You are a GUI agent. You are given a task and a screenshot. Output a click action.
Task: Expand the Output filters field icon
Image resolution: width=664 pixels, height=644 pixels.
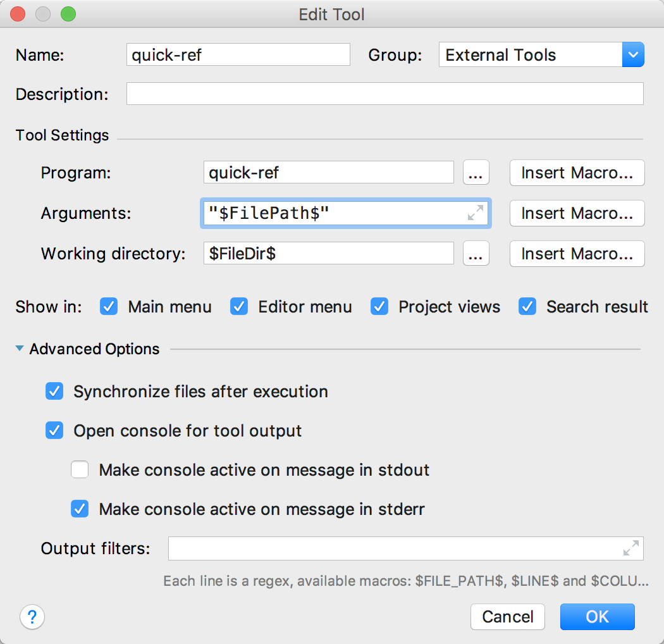[630, 548]
